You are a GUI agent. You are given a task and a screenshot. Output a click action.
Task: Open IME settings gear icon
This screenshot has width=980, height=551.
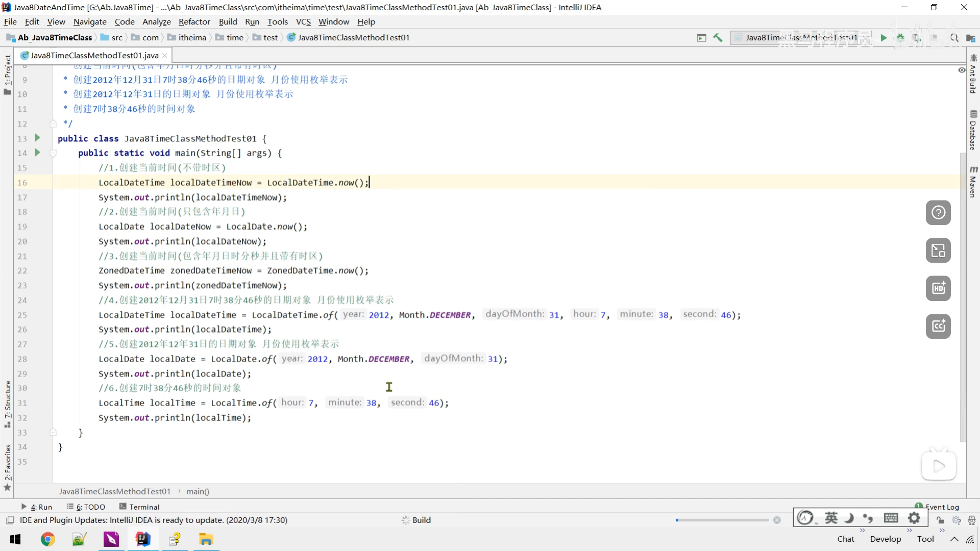pos(914,518)
